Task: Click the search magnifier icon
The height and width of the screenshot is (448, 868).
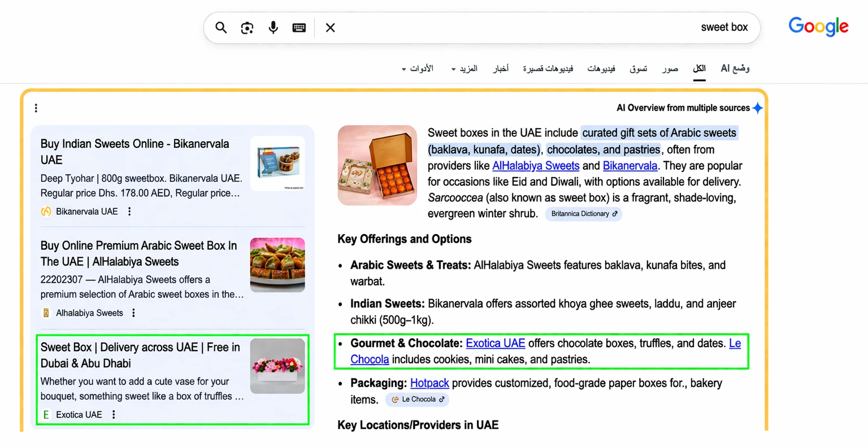Action: (220, 28)
